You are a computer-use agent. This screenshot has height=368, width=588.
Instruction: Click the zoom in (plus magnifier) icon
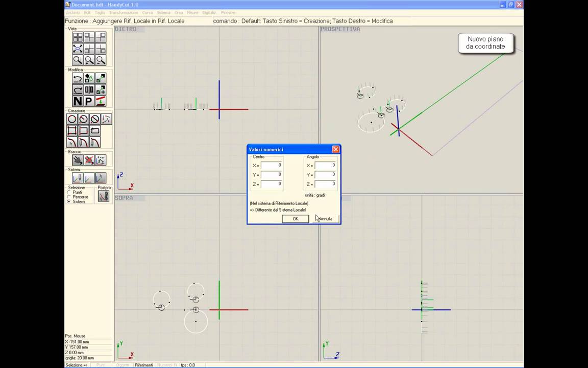pos(89,60)
